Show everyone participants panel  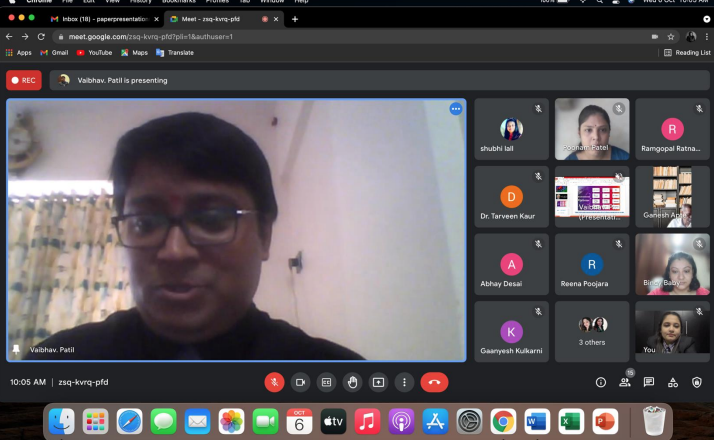coord(625,383)
